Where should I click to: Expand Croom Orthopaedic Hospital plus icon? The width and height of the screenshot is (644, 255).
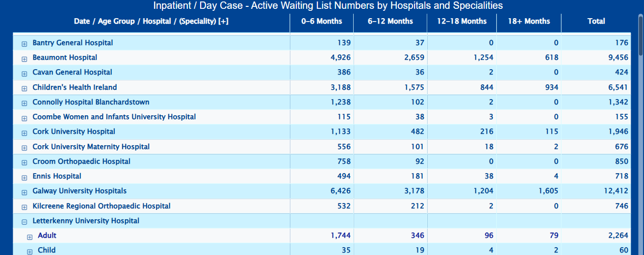point(24,163)
